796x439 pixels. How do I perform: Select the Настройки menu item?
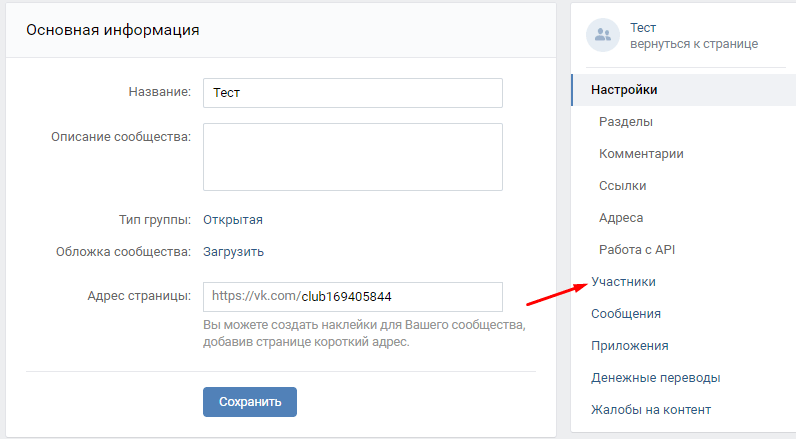(x=683, y=90)
